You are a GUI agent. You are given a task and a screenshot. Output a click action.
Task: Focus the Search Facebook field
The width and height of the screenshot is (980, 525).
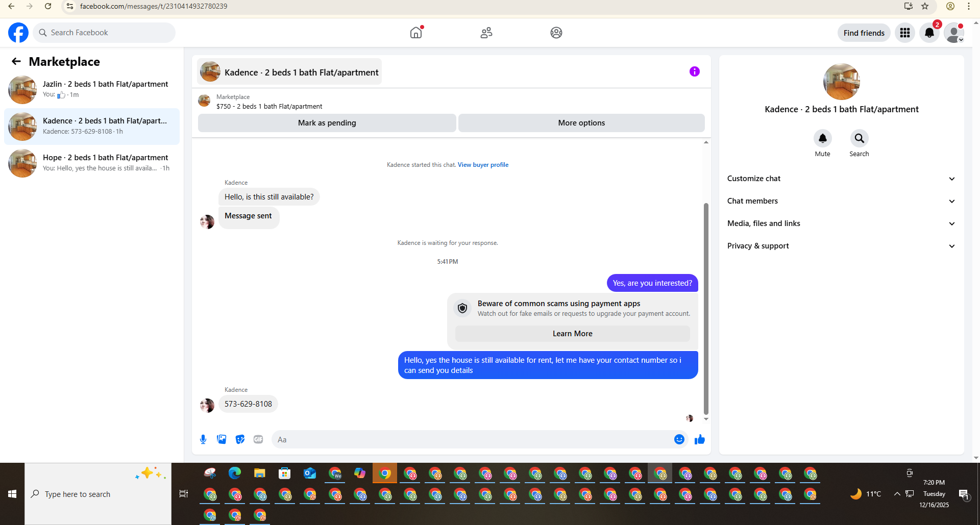point(104,33)
